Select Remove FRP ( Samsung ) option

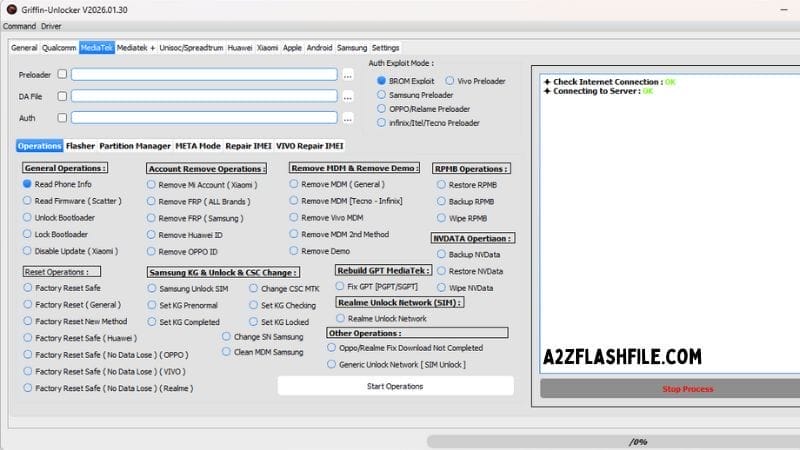tap(195, 218)
